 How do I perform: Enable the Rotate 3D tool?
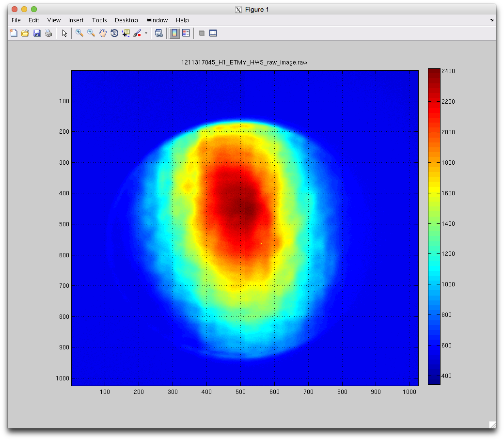[114, 33]
